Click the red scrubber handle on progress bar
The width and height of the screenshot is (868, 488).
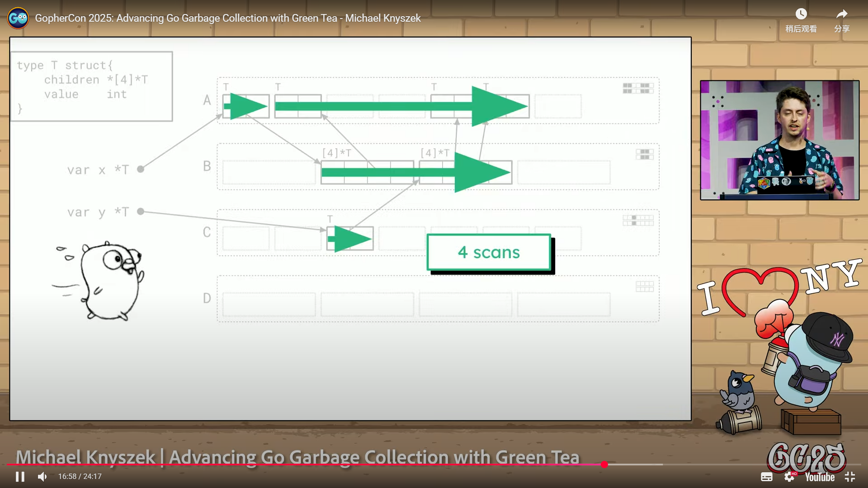604,465
